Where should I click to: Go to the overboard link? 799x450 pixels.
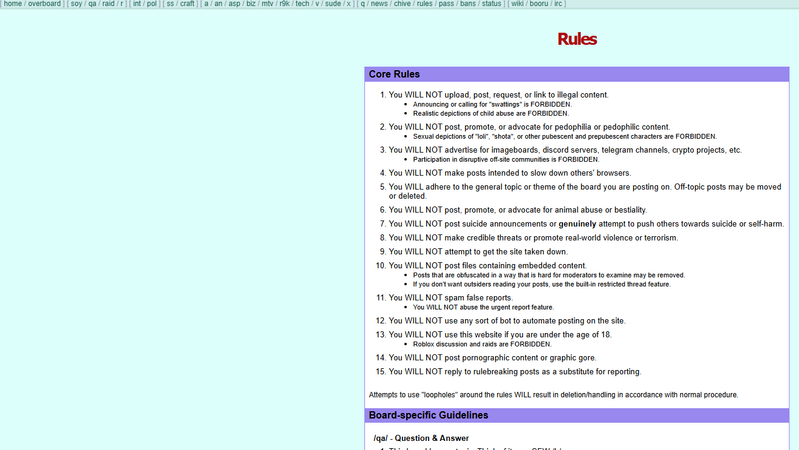tap(44, 4)
